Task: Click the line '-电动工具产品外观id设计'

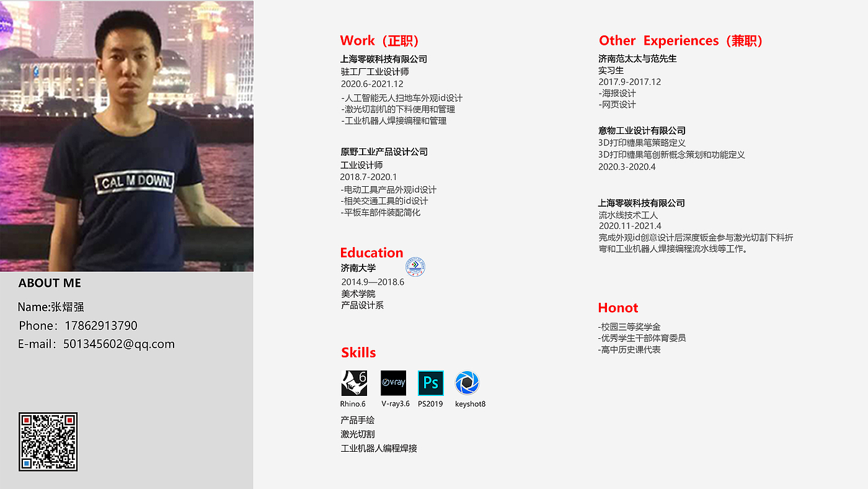Action: pyautogui.click(x=389, y=190)
